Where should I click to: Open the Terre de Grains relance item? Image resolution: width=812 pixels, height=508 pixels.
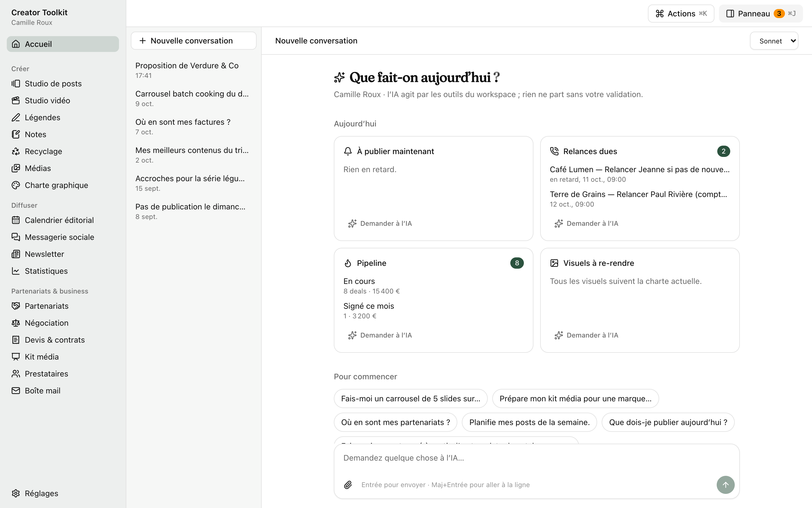(x=639, y=199)
